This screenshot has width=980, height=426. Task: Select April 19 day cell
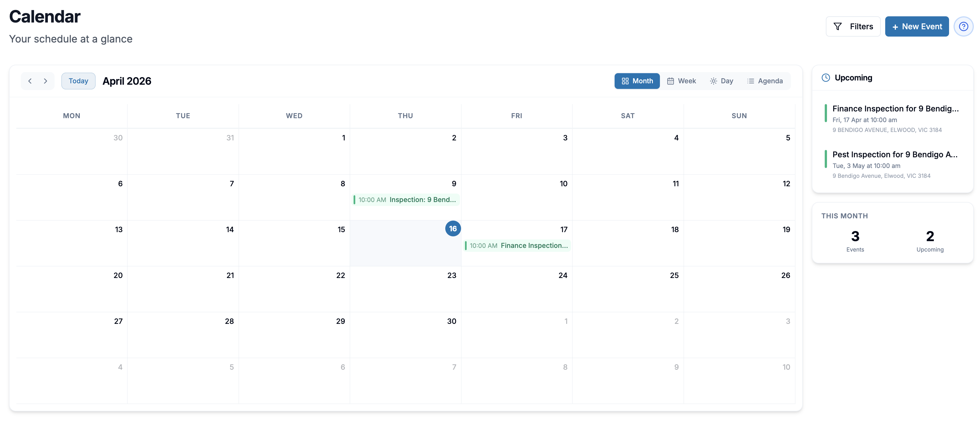(739, 243)
